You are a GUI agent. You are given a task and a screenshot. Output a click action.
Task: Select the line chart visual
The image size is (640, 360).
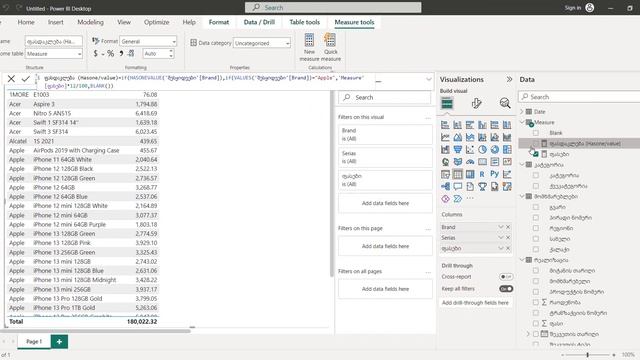point(445,137)
